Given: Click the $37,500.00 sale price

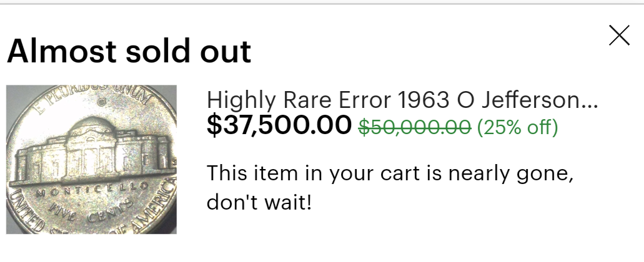Looking at the screenshot, I should [x=279, y=126].
